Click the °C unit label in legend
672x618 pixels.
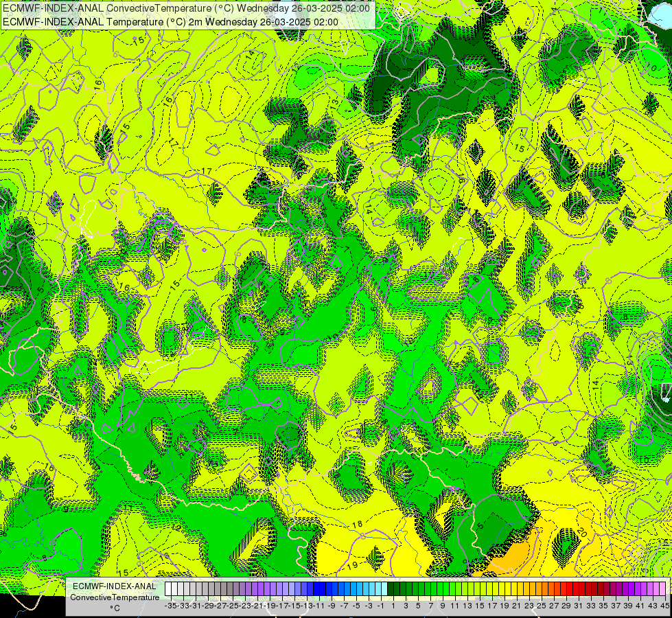coord(115,608)
